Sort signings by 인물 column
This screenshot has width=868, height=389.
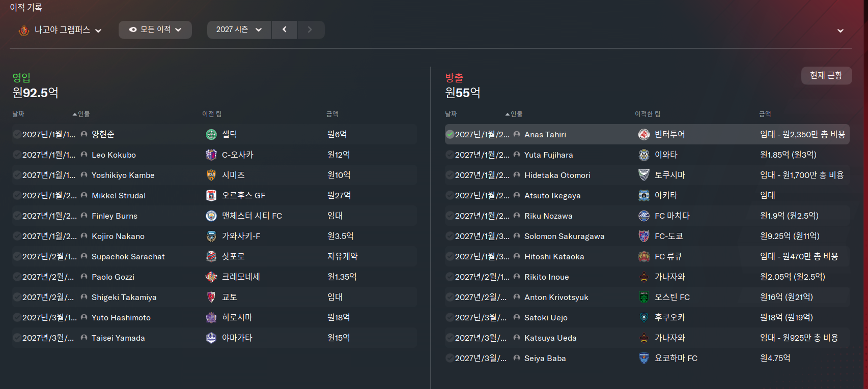(x=83, y=114)
